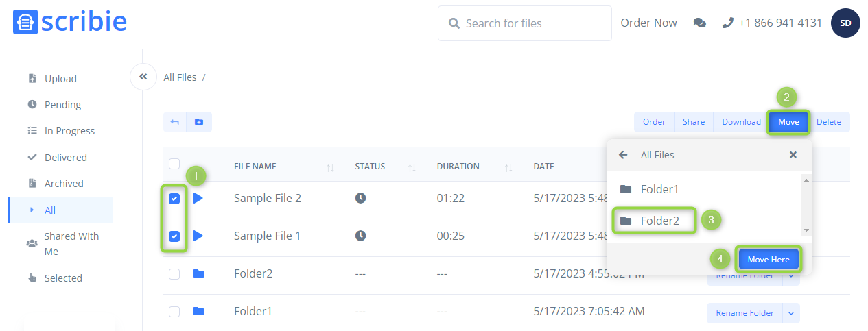Viewport: 868px width, 331px height.
Task: Click the Share button
Action: tap(694, 122)
